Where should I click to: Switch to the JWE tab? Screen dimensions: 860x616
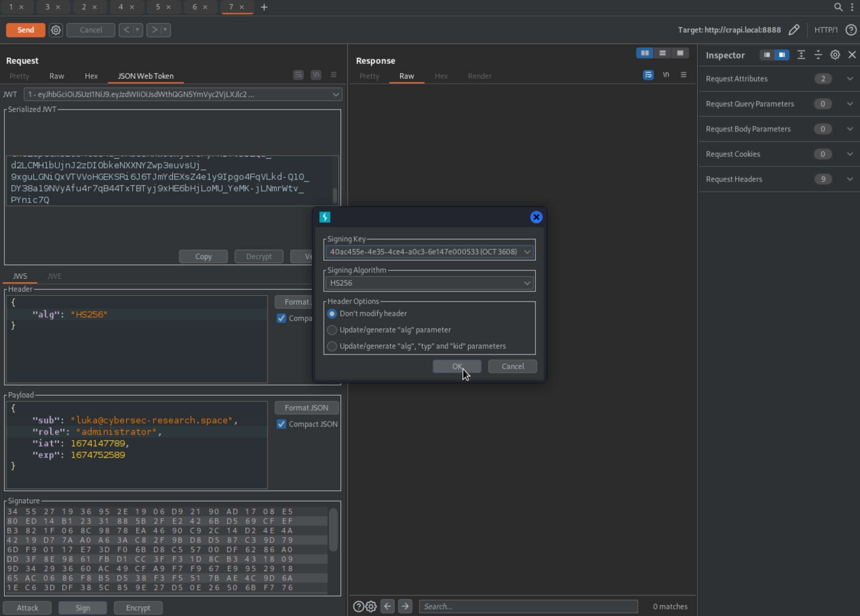[x=55, y=276]
